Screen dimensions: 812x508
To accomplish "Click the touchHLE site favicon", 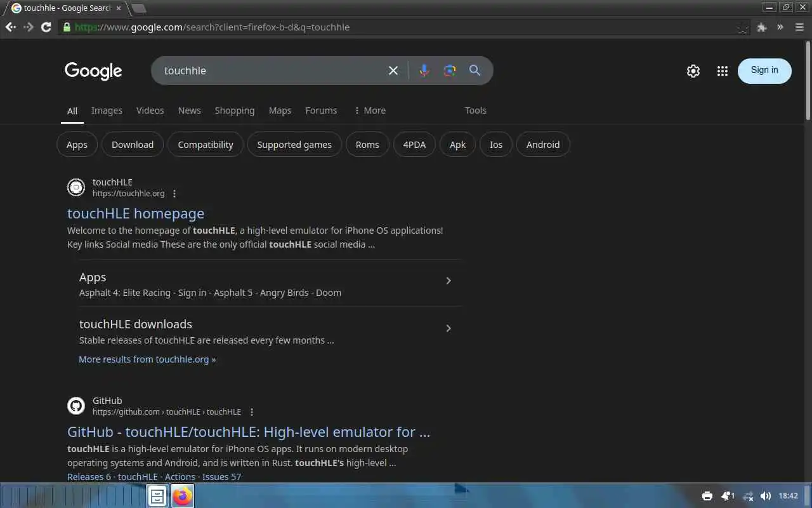I will pos(76,187).
